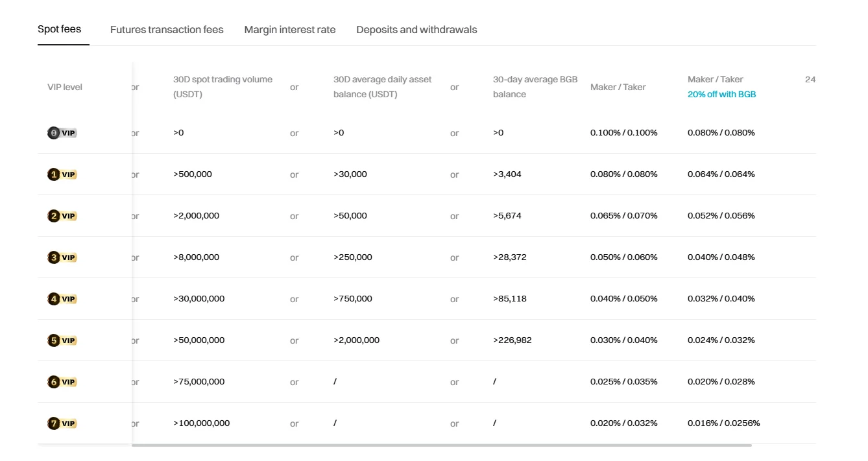Click the 24 indicator at top right

[811, 79]
